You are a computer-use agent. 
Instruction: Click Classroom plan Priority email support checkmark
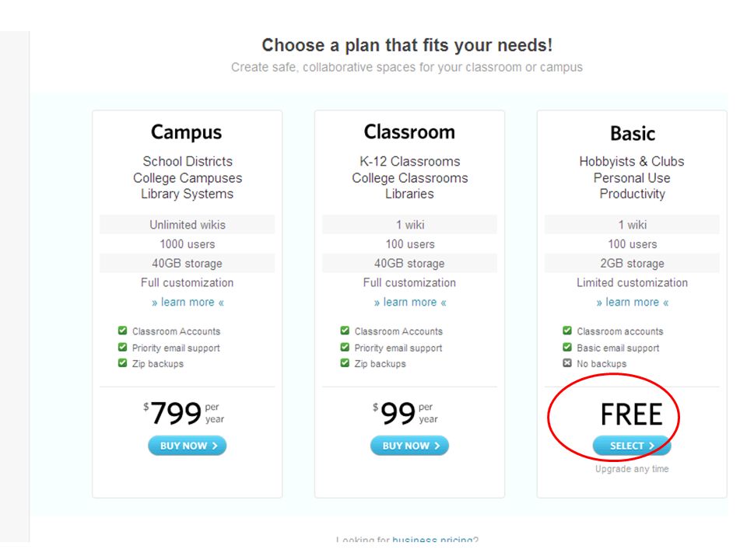point(345,347)
